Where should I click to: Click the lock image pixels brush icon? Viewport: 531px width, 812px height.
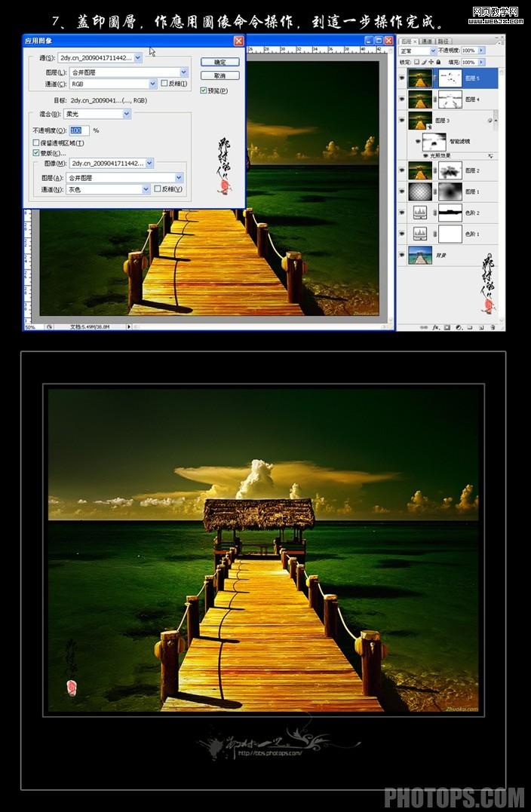[425, 62]
